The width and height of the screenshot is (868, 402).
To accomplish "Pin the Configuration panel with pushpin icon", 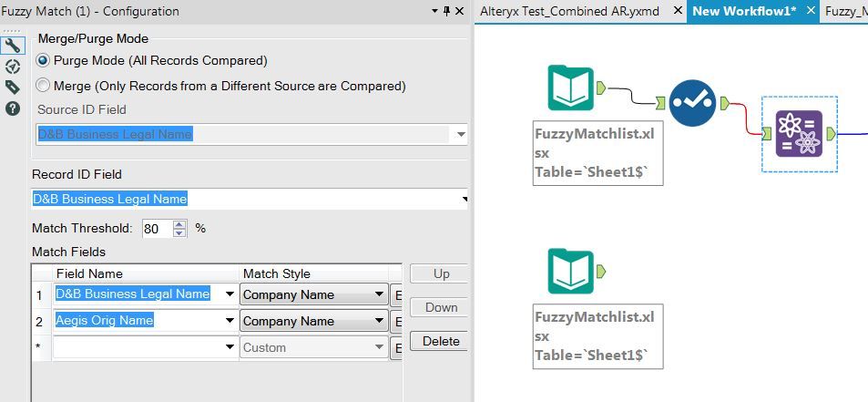I will [445, 11].
